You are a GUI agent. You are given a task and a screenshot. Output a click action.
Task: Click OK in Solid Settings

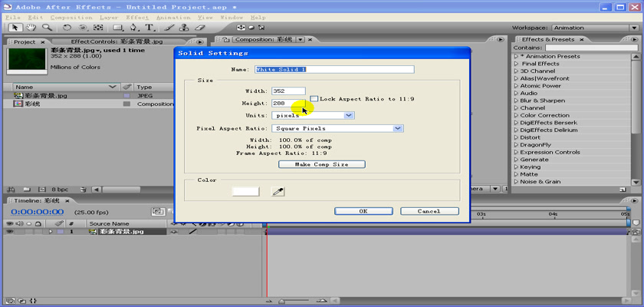click(363, 211)
